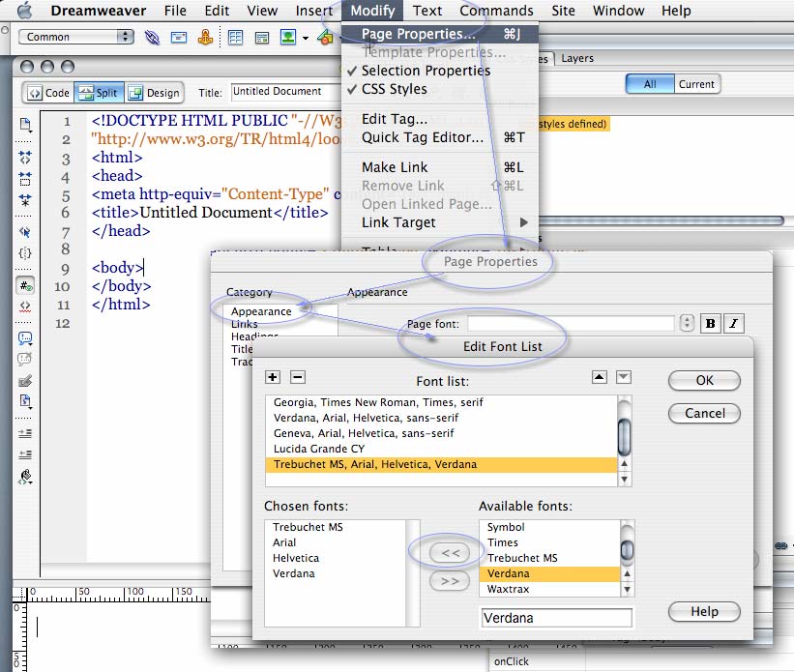
Task: Switch to Design view
Action: pyautogui.click(x=154, y=93)
